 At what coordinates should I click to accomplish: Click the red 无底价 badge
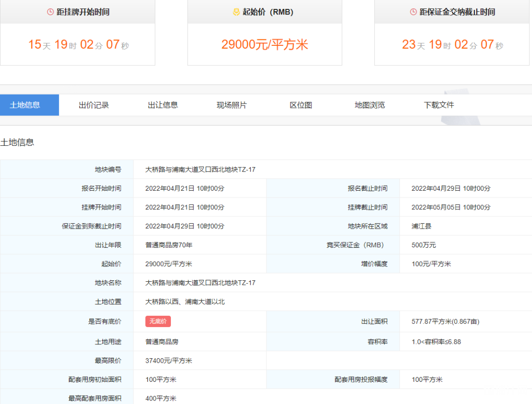pos(158,321)
